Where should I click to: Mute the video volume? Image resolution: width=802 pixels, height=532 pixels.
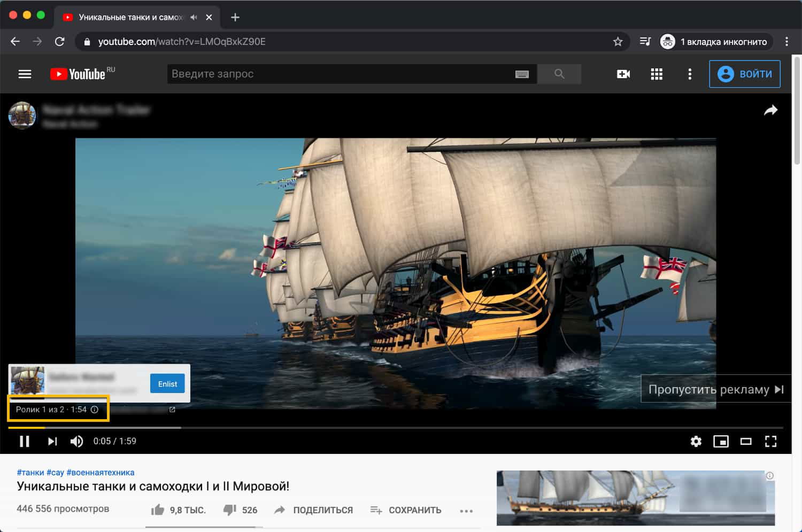(76, 441)
